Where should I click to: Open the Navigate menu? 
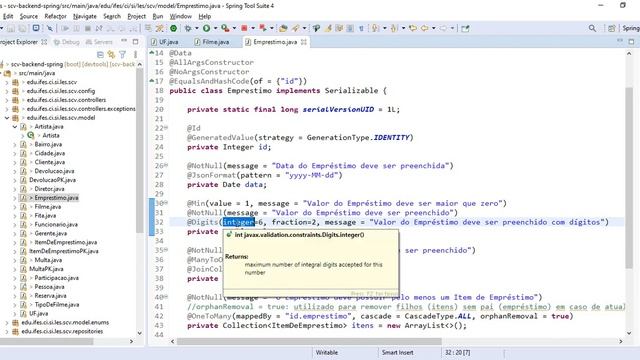pyautogui.click(x=85, y=16)
